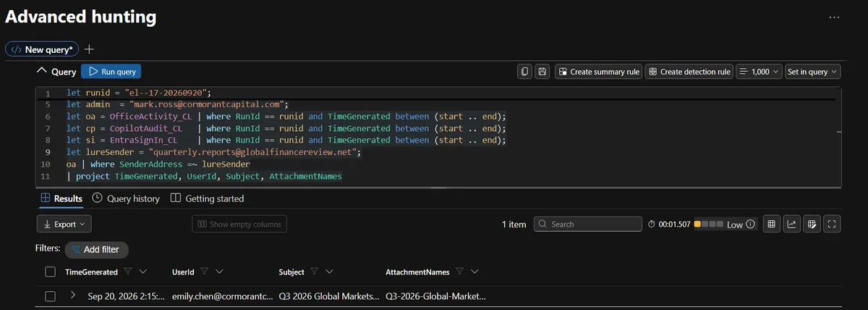Click Create summary rule button
Image resolution: width=868 pixels, height=310 pixels.
[x=599, y=72]
